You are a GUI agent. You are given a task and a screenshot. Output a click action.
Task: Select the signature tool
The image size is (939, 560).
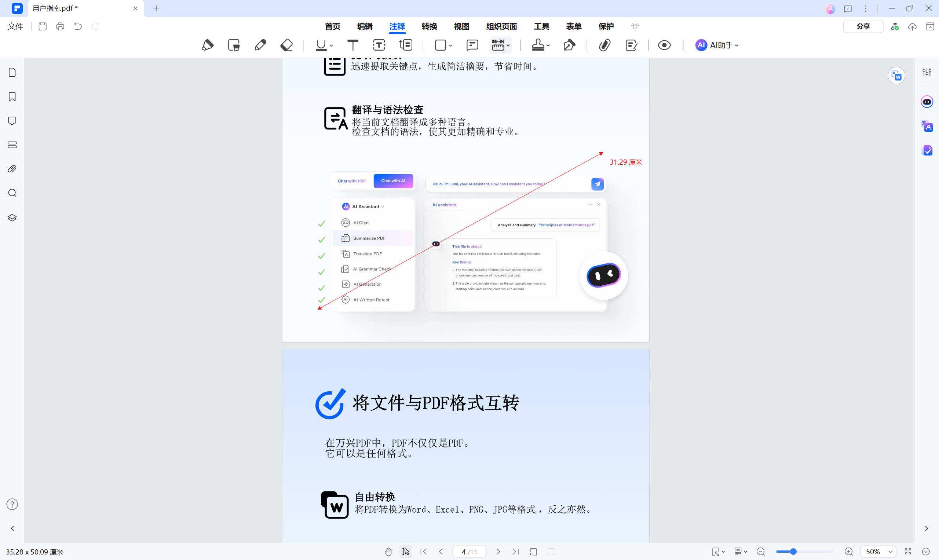(569, 45)
